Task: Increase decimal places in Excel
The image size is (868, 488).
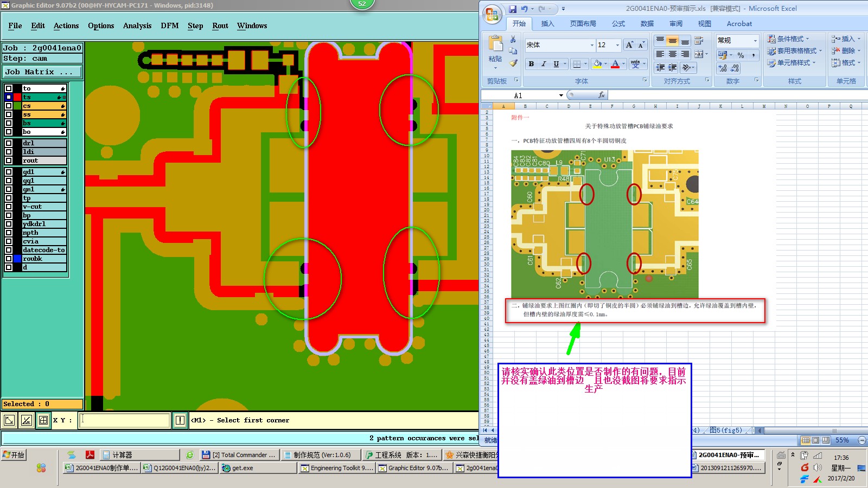Action: click(723, 68)
